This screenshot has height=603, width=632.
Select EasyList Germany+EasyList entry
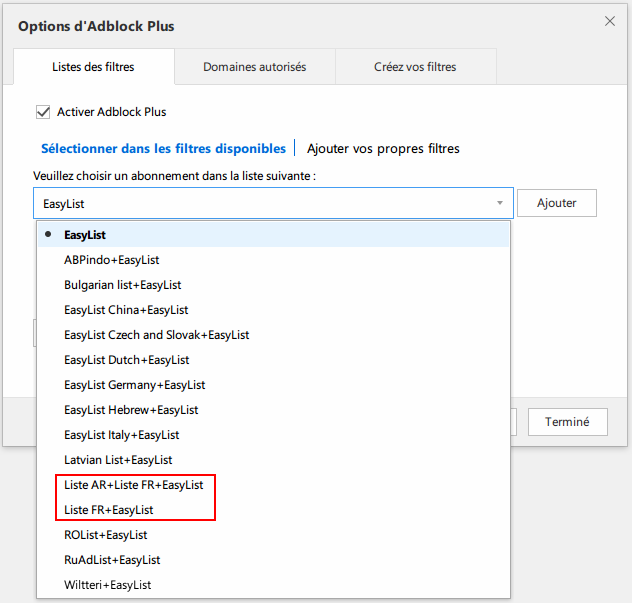273,385
